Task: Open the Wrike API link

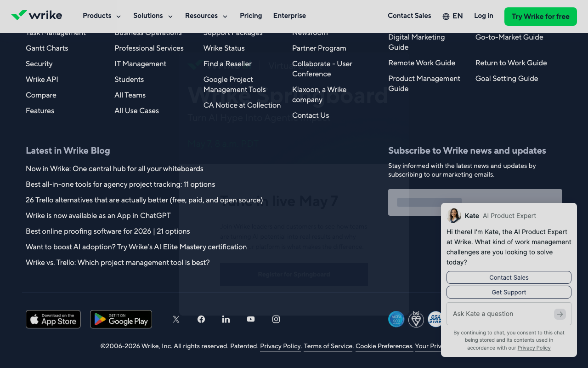Action: 42,80
